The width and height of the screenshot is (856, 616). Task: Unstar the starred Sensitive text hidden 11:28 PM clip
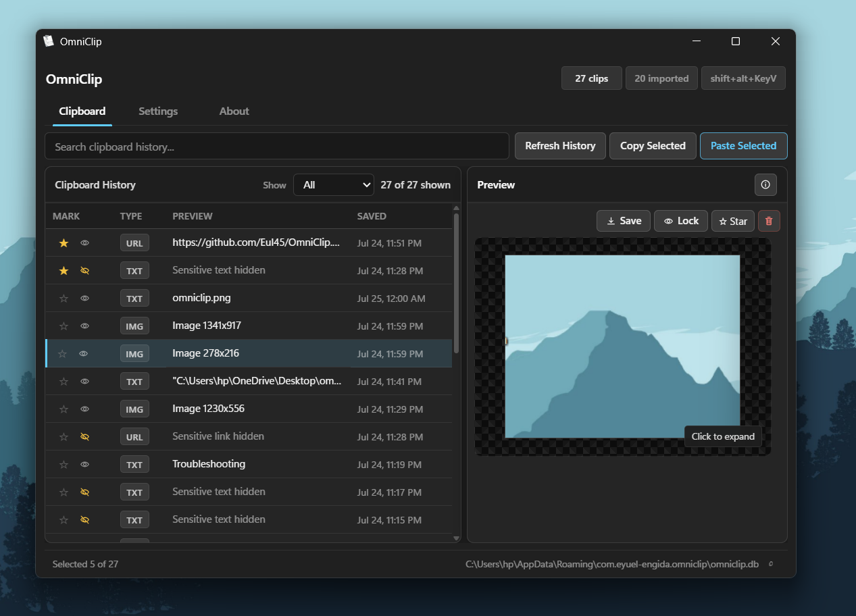[64, 270]
